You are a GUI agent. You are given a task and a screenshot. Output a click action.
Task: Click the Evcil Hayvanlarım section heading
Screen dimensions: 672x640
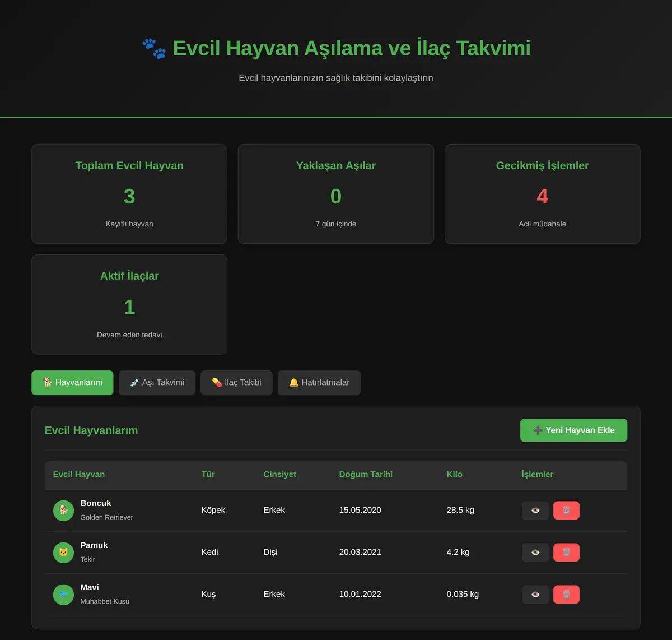click(91, 430)
